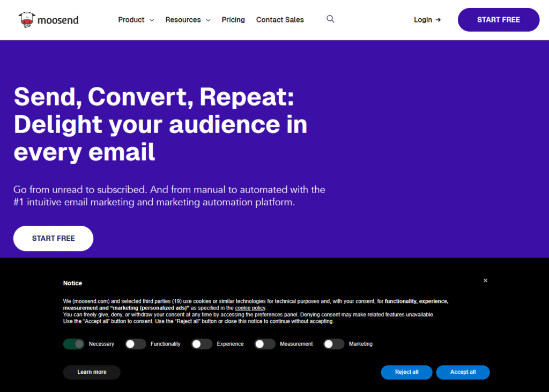Click the Moosend cow logo
549x392 pixels.
(x=27, y=20)
